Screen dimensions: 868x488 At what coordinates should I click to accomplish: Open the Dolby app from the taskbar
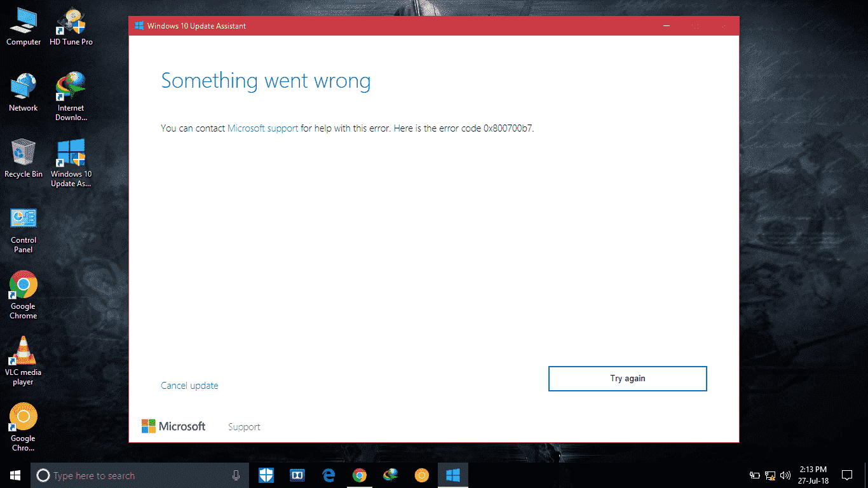point(297,475)
